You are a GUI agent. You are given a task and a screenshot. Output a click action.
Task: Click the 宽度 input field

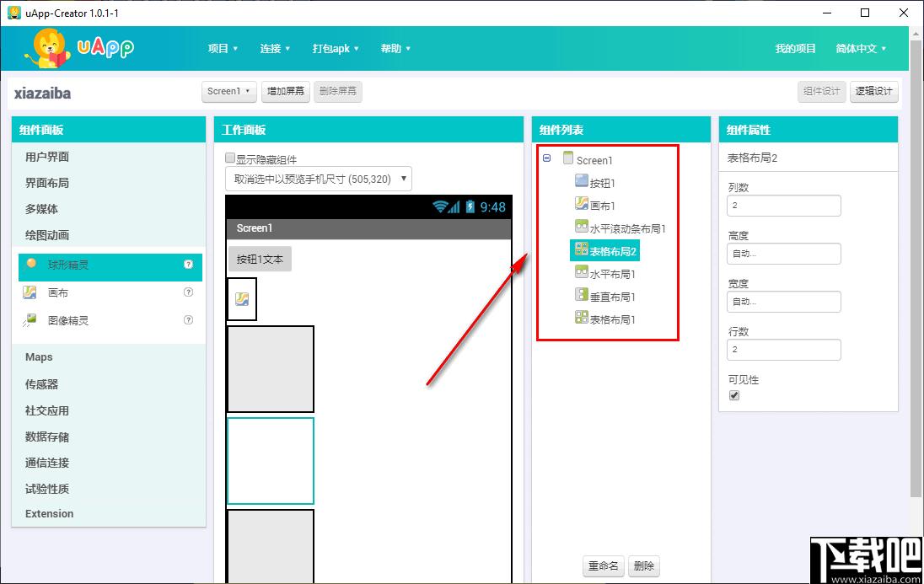point(784,302)
